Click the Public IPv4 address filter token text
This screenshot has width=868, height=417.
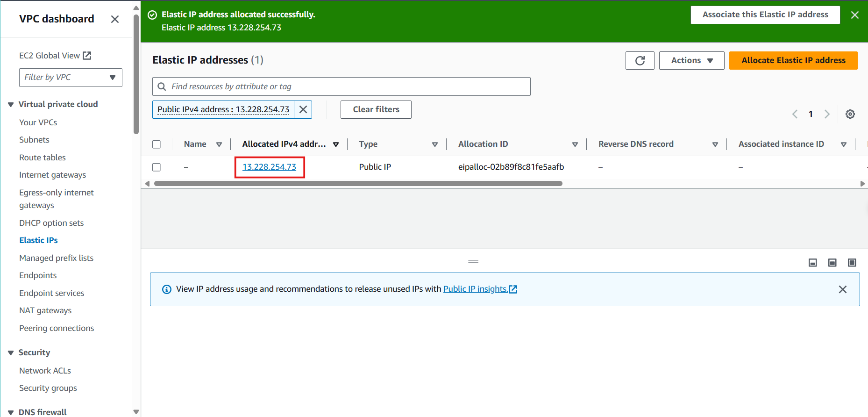point(223,109)
